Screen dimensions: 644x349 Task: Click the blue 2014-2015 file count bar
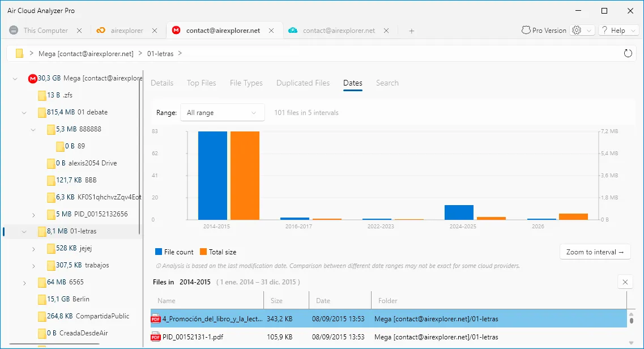[212, 175]
